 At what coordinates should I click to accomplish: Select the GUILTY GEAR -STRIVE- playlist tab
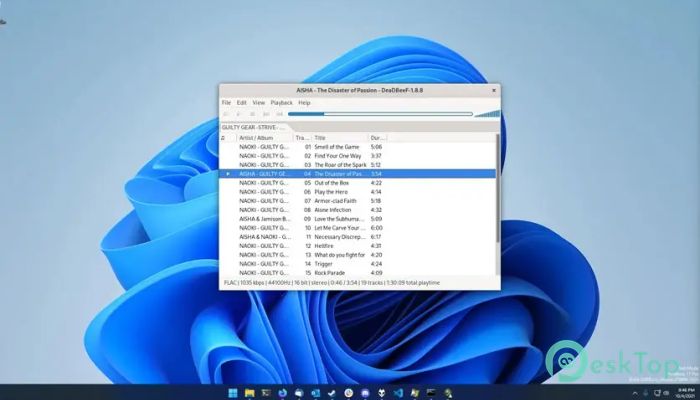tap(253, 127)
